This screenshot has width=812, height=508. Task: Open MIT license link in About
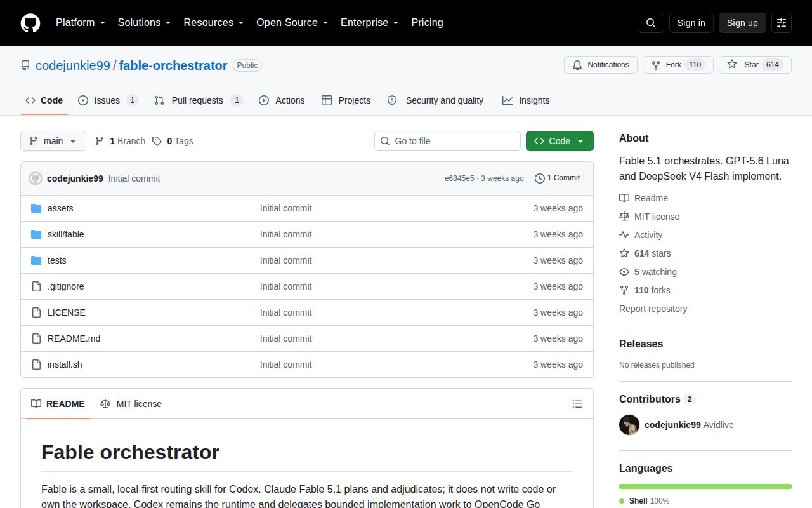tap(650, 217)
